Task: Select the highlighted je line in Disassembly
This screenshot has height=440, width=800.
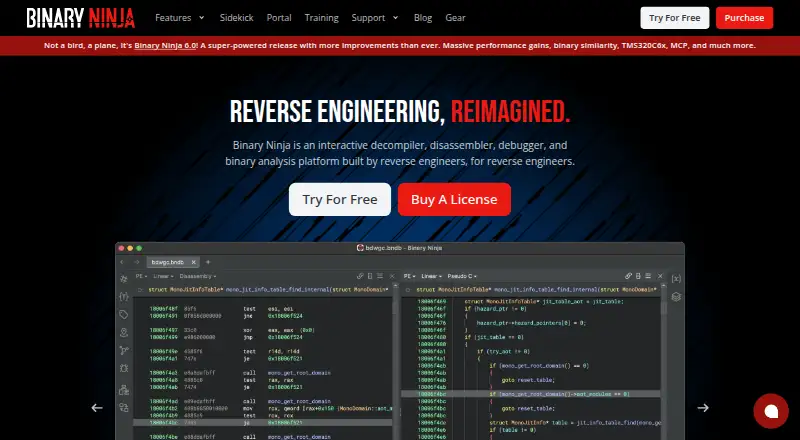Action: tap(263, 423)
